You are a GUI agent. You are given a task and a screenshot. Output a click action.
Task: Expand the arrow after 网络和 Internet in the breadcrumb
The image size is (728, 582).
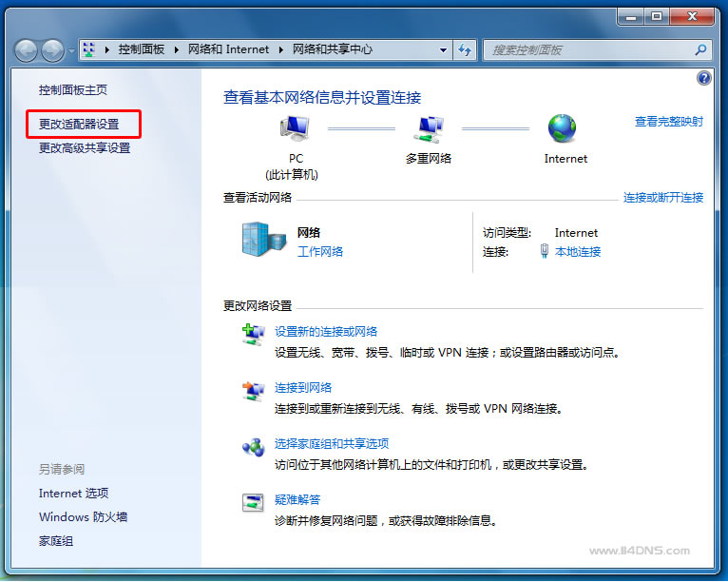[x=281, y=49]
